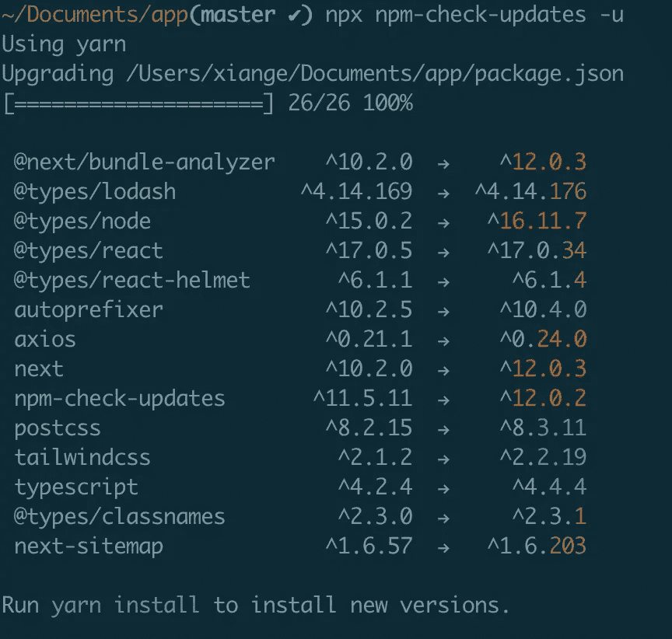Click the new axios version ^0.24.0

[x=543, y=340]
